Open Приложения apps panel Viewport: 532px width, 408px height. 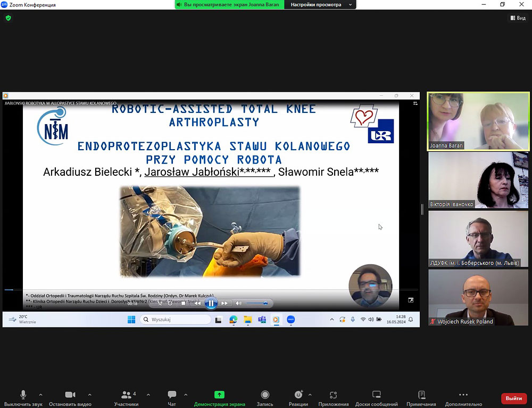coord(333,398)
